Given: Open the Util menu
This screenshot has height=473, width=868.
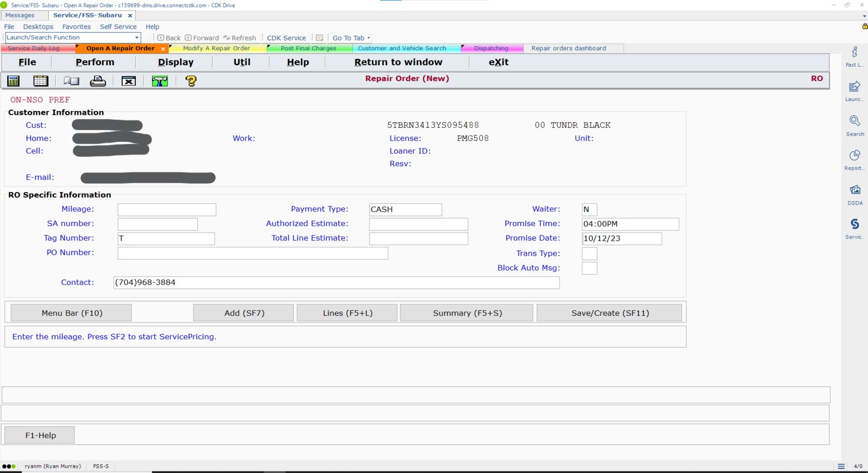Looking at the screenshot, I should point(242,62).
